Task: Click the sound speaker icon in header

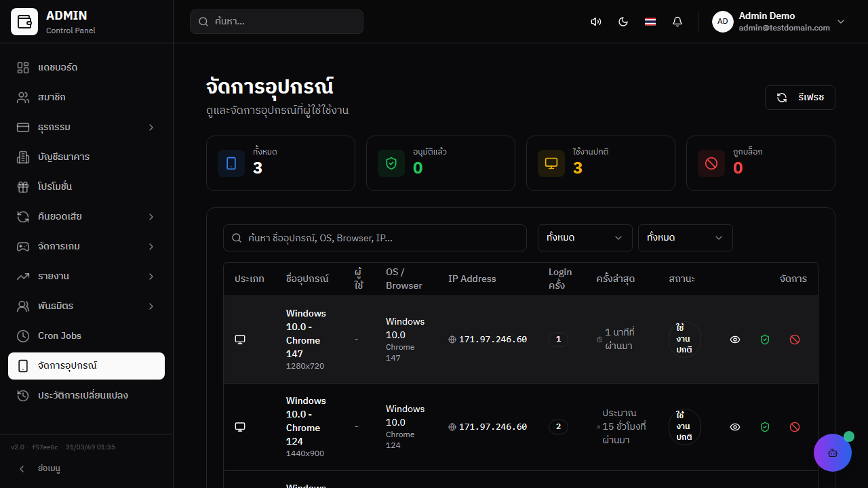Action: click(596, 22)
